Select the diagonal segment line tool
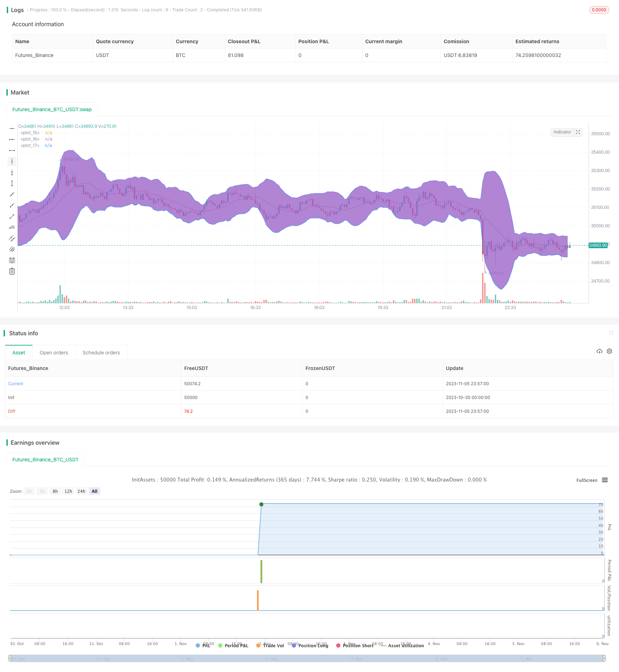The width and height of the screenshot is (619, 672). click(12, 216)
